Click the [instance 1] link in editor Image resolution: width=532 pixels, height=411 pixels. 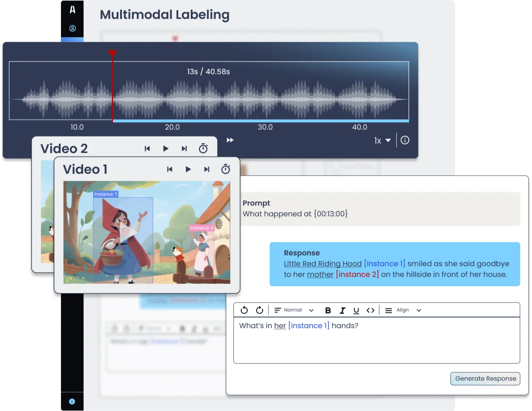click(309, 326)
